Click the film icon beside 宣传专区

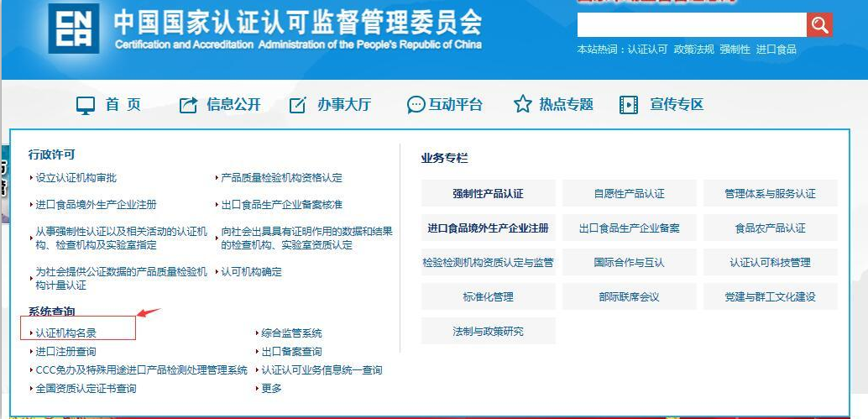point(628,105)
